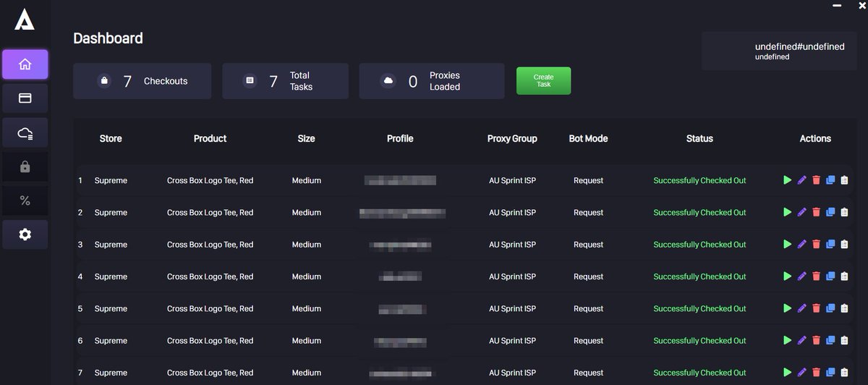Open clipboard icon for task 5
The height and width of the screenshot is (385, 868).
[844, 308]
